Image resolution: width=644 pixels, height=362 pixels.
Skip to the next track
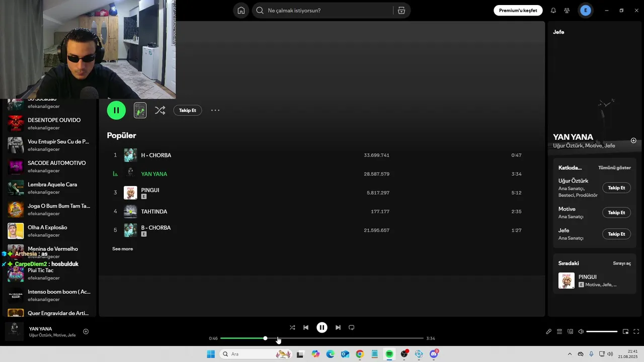click(x=338, y=327)
